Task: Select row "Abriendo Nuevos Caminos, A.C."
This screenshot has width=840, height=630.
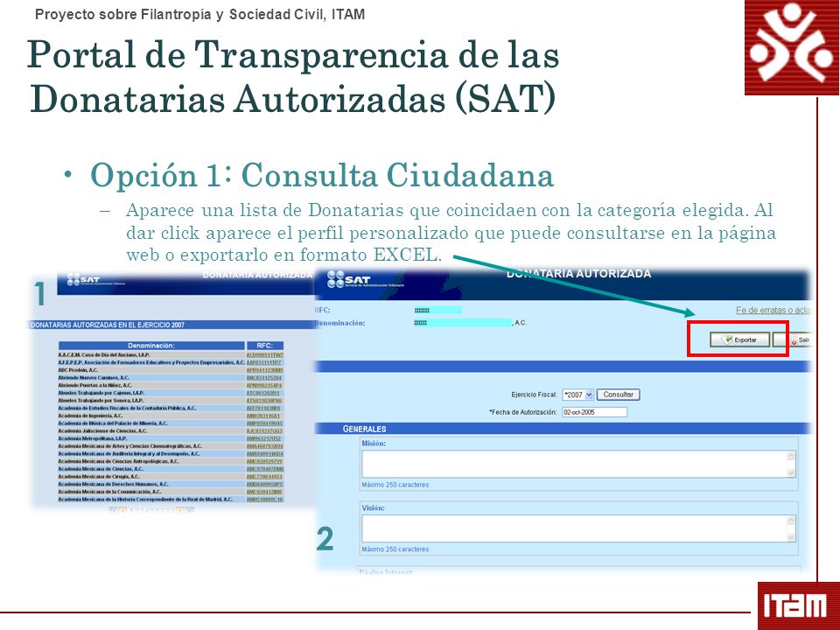Action: pos(171,378)
